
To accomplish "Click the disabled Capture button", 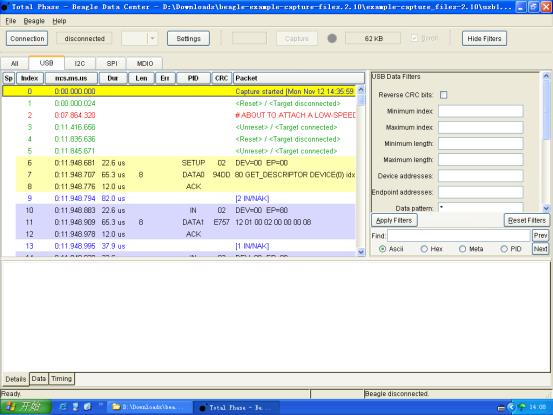I will point(297,38).
